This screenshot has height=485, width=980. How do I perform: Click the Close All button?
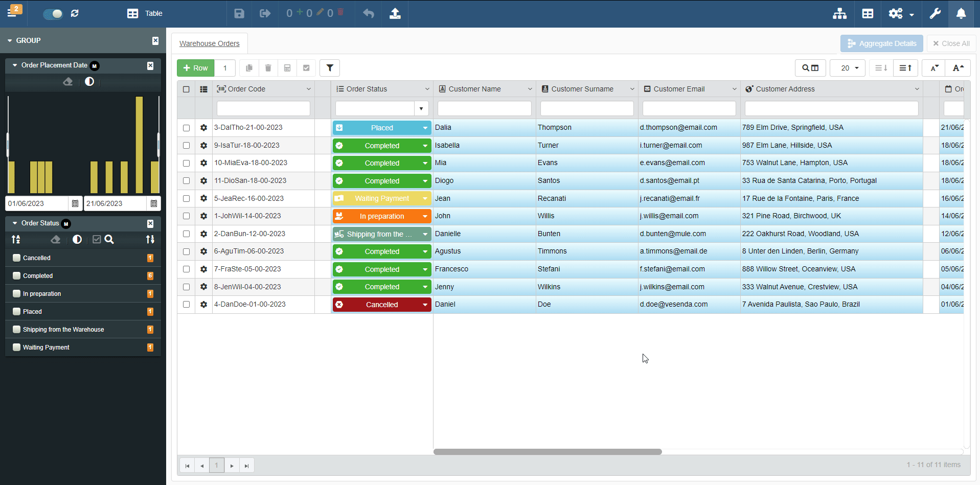tap(951, 43)
